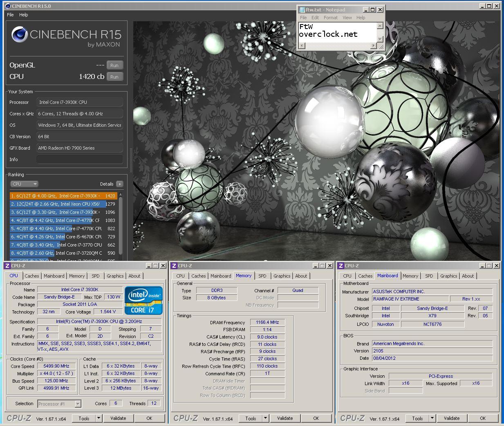
Task: Switch to Graphics tab in left CPU-Z window
Action: 115,276
